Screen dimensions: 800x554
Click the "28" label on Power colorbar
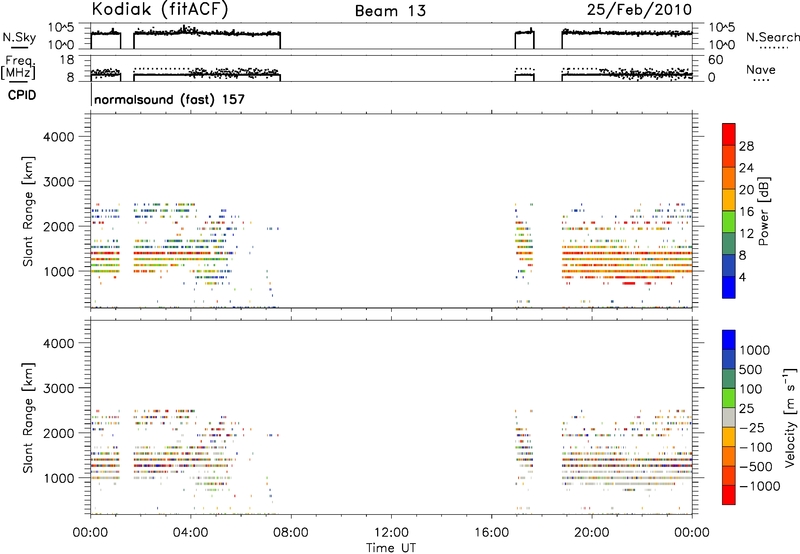[x=746, y=146]
